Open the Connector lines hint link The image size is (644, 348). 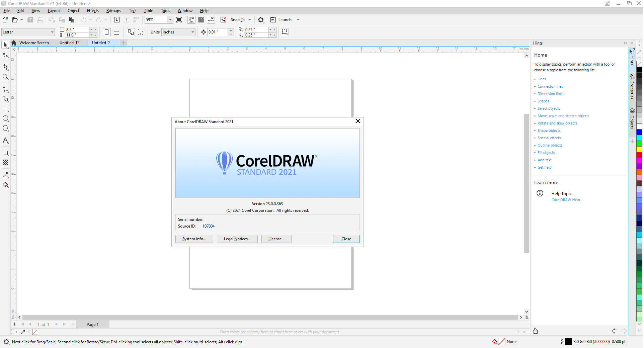point(550,86)
